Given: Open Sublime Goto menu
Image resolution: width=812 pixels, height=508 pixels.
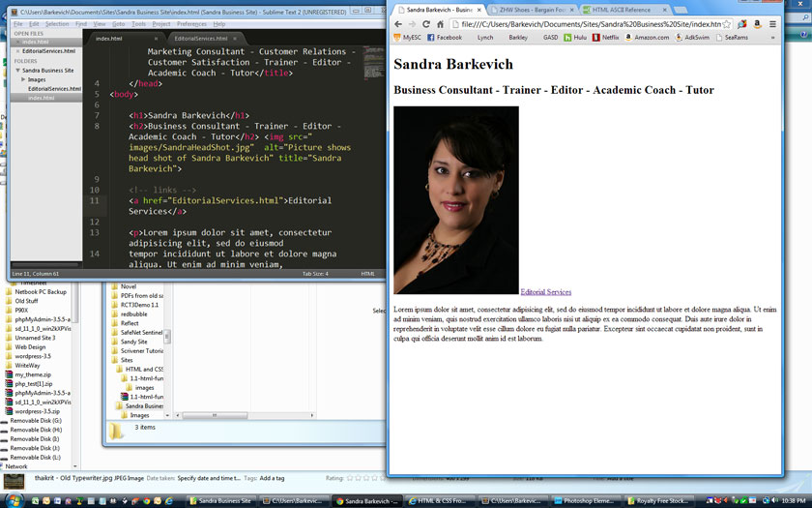Looking at the screenshot, I should tap(119, 24).
